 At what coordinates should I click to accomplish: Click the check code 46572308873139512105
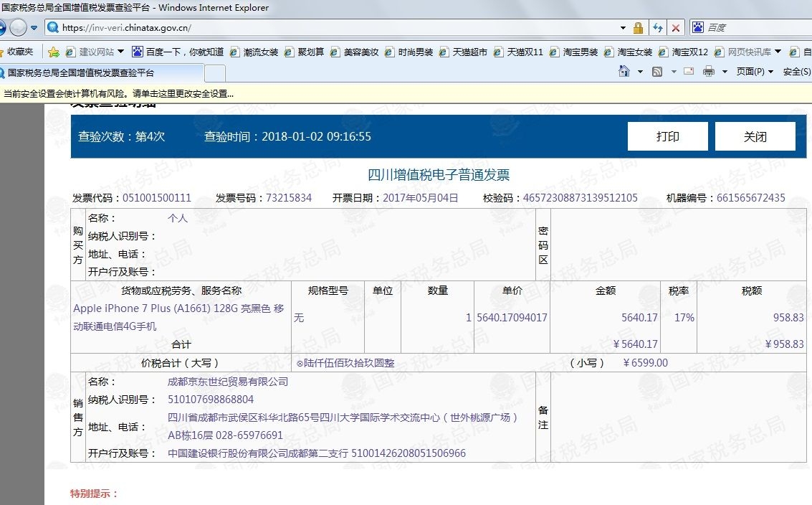pyautogui.click(x=580, y=198)
